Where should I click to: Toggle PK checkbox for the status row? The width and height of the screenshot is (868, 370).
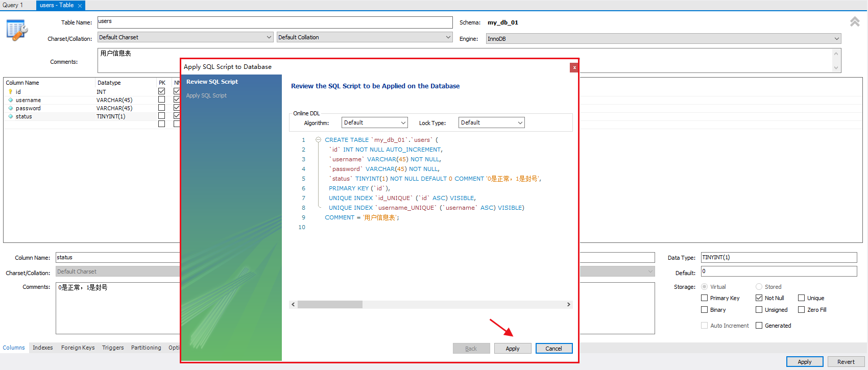[x=161, y=116]
